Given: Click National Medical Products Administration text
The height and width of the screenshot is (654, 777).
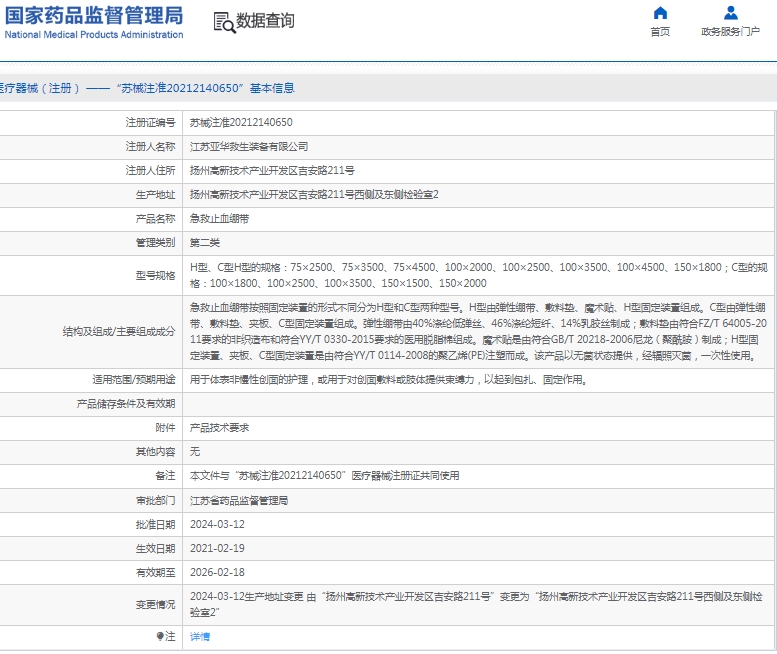Looking at the screenshot, I should tap(94, 35).
